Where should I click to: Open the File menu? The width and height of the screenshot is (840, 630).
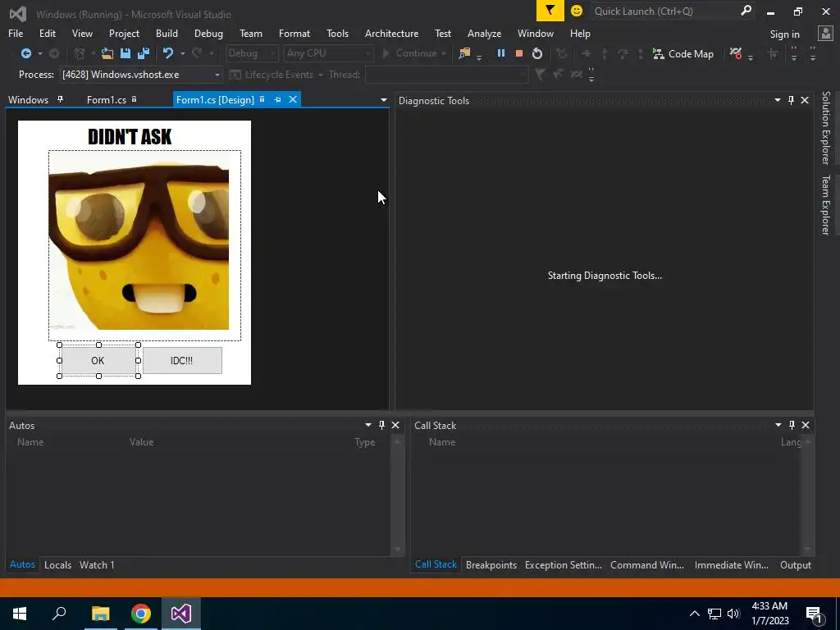coord(16,33)
